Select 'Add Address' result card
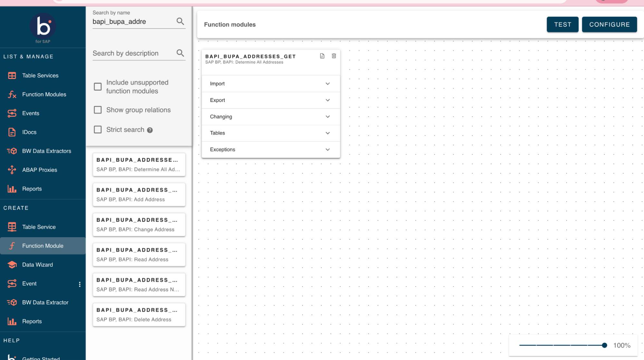This screenshot has width=644, height=360. coord(139,194)
